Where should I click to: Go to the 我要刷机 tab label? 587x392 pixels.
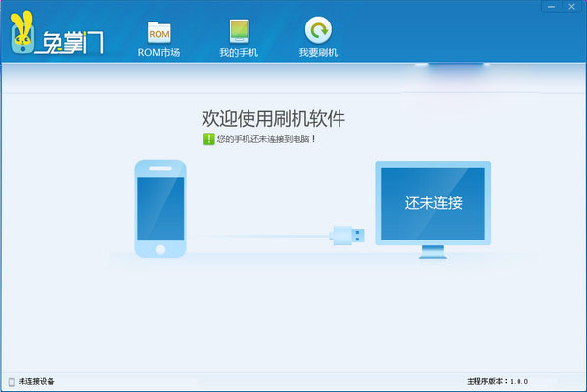point(318,52)
